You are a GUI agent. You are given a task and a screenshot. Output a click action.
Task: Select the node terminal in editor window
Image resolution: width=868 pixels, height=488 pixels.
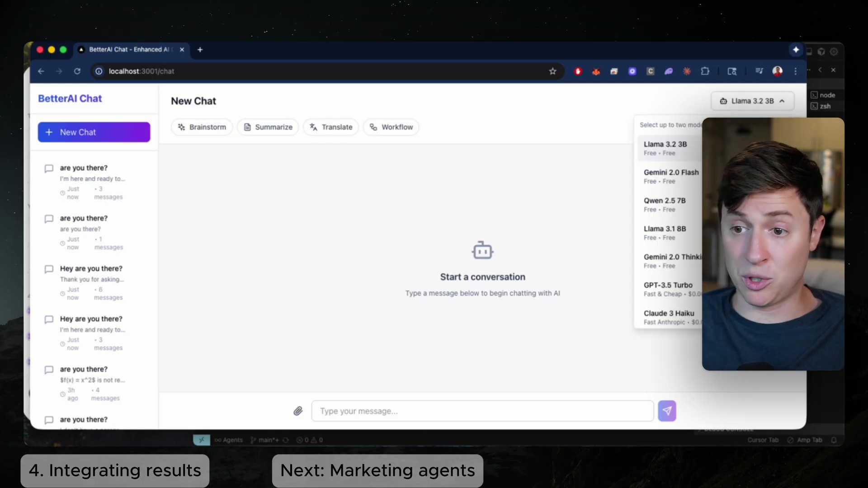[x=823, y=95]
